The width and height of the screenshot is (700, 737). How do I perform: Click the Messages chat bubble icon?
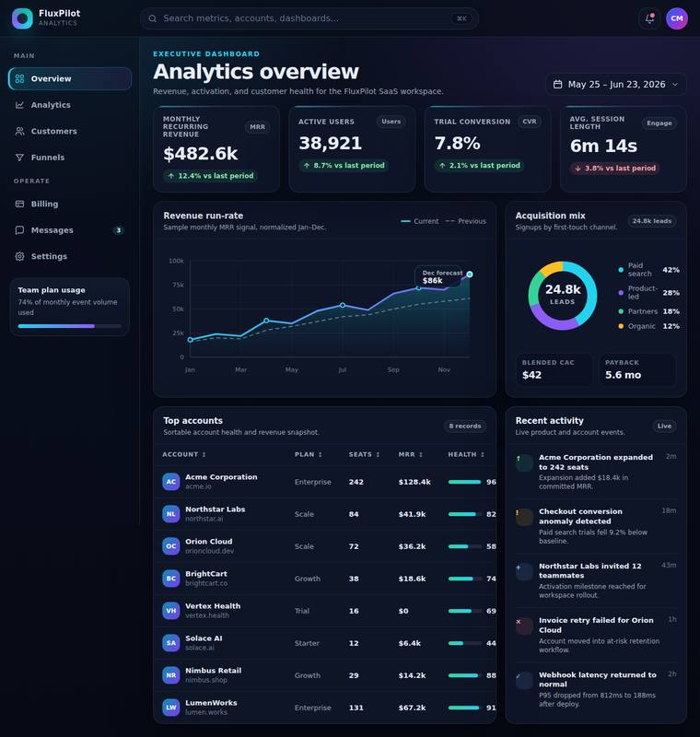point(19,230)
